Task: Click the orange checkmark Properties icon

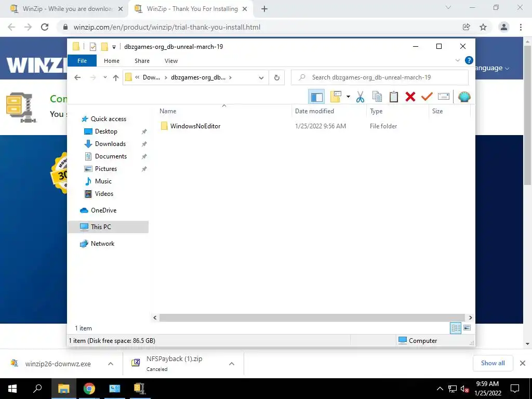Action: [x=427, y=97]
